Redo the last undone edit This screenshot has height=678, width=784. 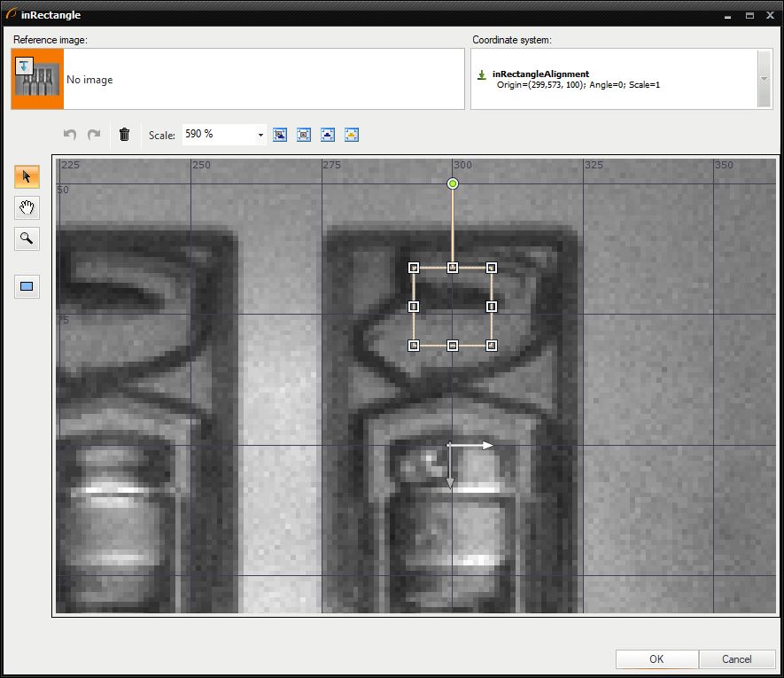94,135
